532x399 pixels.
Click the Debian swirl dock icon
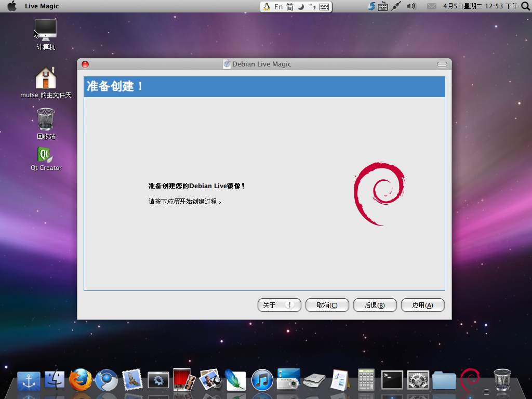coord(470,380)
